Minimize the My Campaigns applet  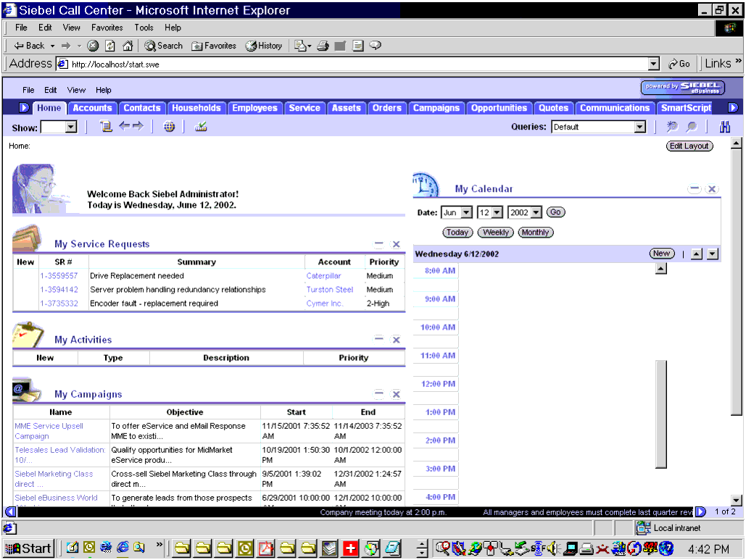(378, 393)
